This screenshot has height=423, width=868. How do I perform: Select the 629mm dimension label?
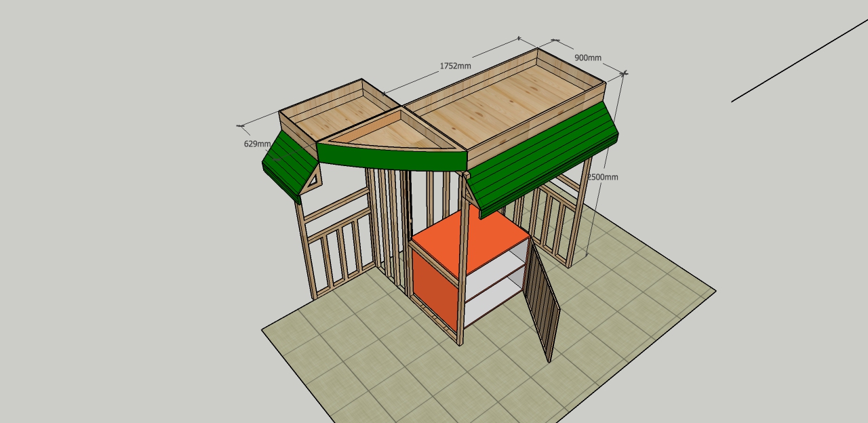[x=257, y=144]
